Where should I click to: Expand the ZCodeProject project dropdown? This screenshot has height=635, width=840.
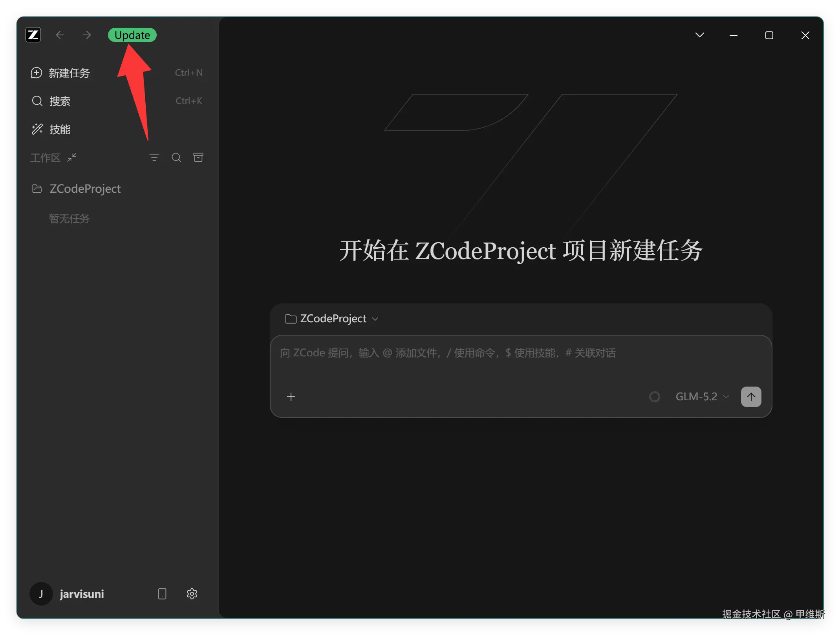click(332, 319)
